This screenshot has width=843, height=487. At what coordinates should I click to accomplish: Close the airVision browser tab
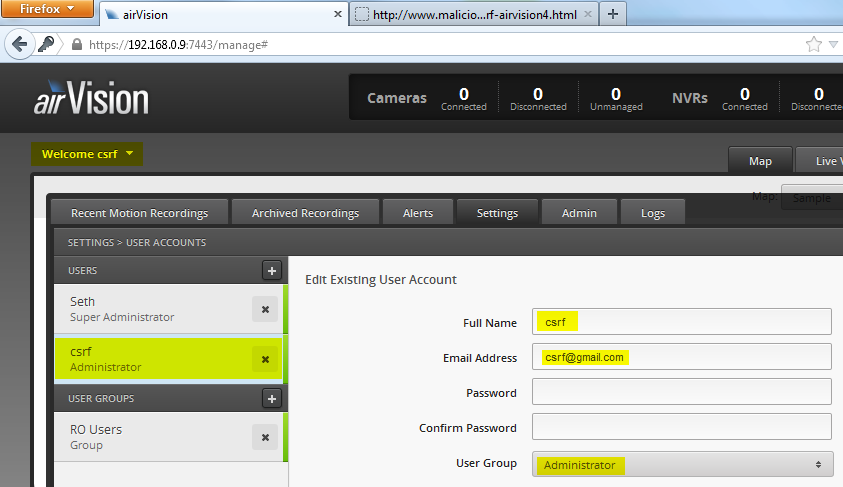338,14
